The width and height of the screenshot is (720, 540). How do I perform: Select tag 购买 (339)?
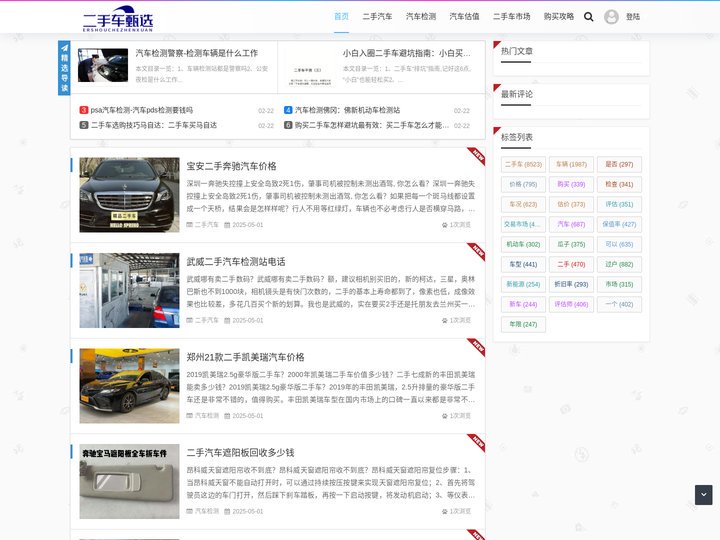571,185
